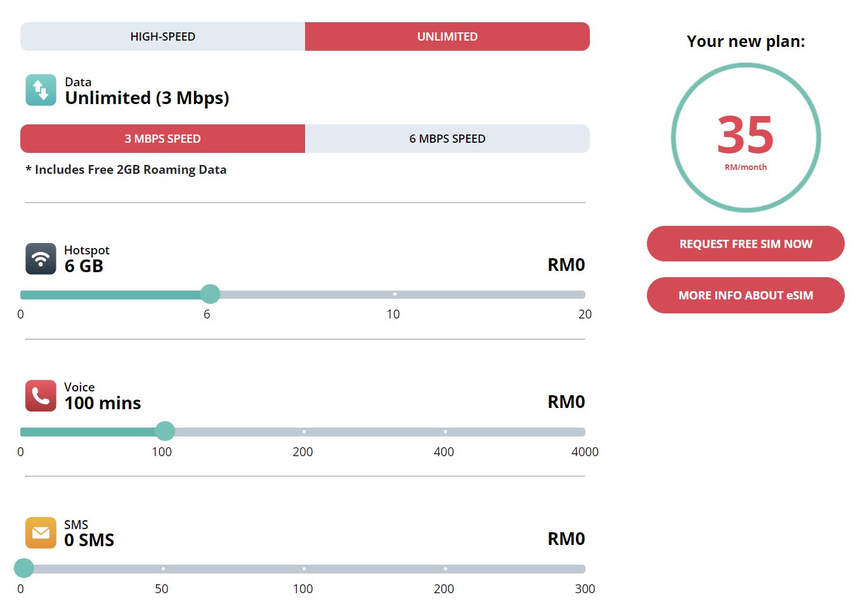This screenshot has width=860, height=616.
Task: Click the 300 label on SMS slider
Action: (x=585, y=589)
